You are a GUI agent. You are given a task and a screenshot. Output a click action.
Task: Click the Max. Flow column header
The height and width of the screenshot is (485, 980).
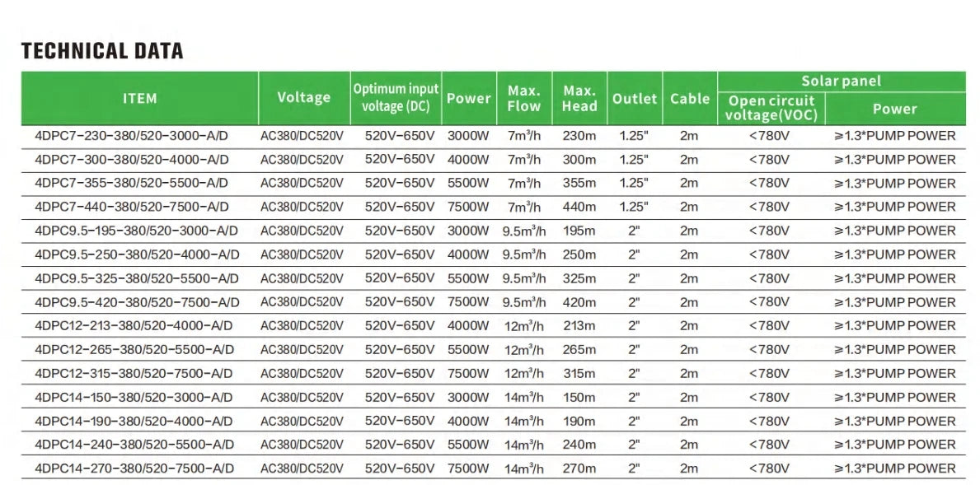523,99
